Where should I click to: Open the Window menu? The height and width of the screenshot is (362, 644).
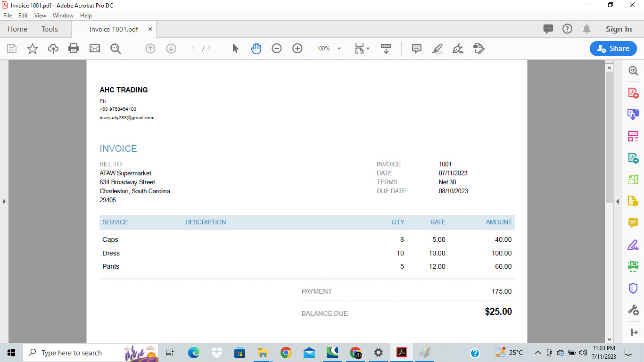pyautogui.click(x=63, y=16)
